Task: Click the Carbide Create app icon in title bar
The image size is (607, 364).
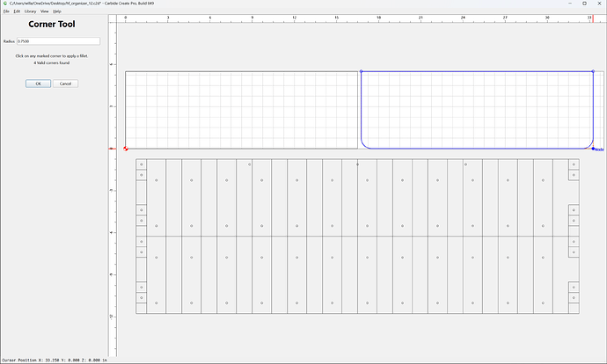Action: (4, 4)
